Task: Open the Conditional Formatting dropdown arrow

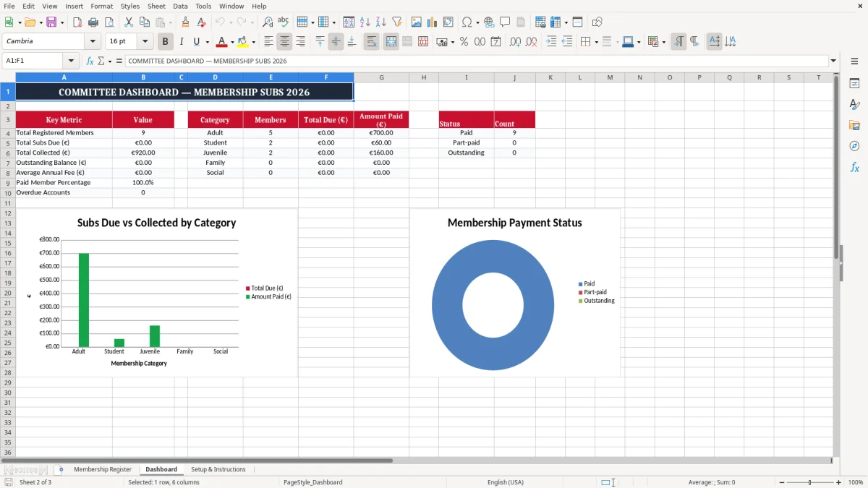Action: point(663,42)
